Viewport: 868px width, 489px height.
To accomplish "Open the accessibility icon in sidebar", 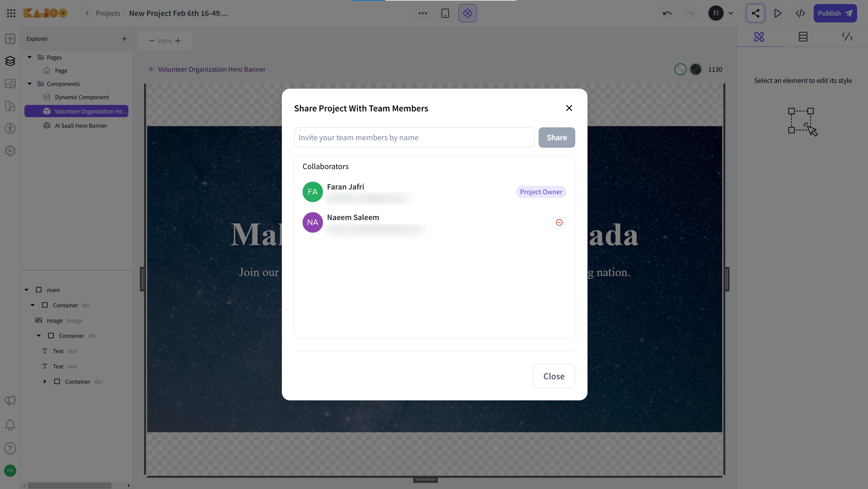I will [x=10, y=128].
